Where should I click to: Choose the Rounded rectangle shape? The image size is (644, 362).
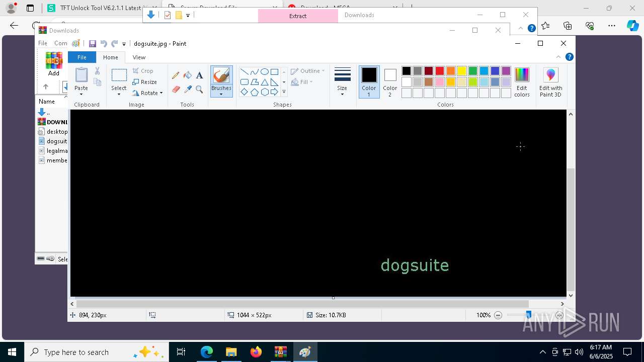coord(244,82)
